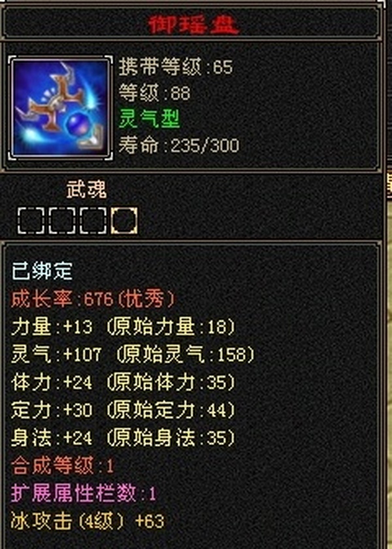Click the 武魂 section label
This screenshot has height=549, width=392.
(x=86, y=191)
